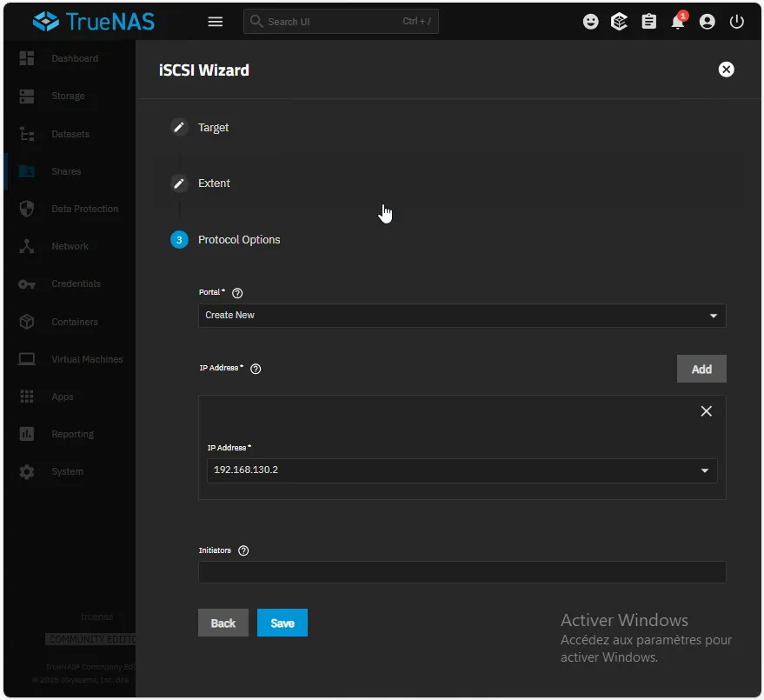764x700 pixels.
Task: Open the TrueCommand status icon
Action: pyautogui.click(x=620, y=22)
